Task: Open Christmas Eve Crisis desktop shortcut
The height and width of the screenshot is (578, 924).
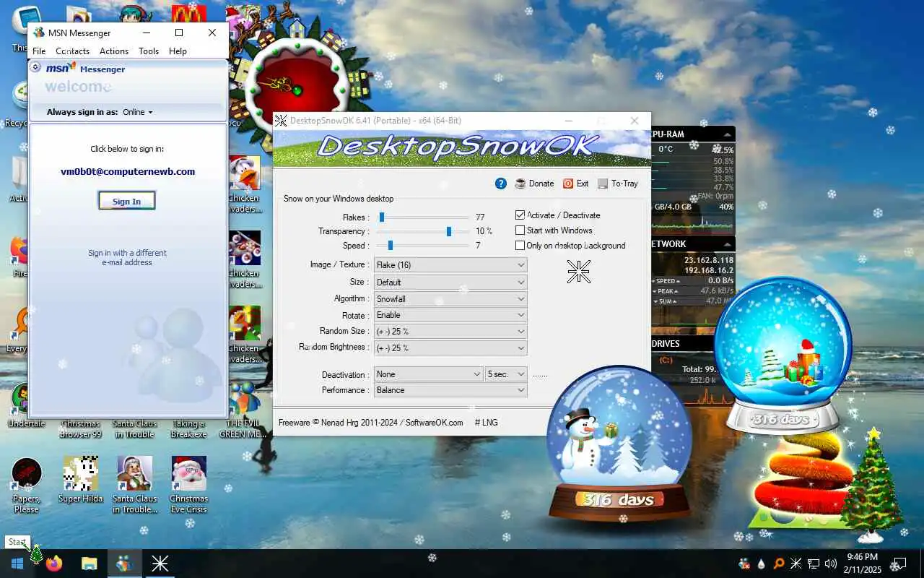Action: [188, 486]
